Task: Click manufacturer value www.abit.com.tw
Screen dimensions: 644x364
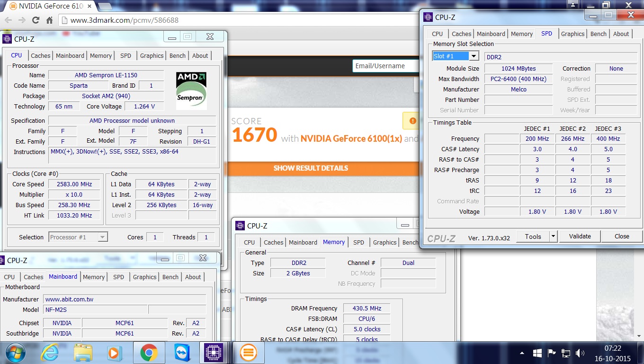Action: (125, 299)
